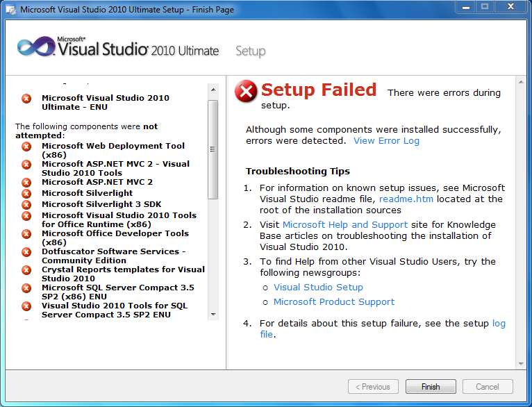The height and width of the screenshot is (407, 532).
Task: Click error icon beside Tools for Office Runtime (x86)
Action: coord(26,216)
